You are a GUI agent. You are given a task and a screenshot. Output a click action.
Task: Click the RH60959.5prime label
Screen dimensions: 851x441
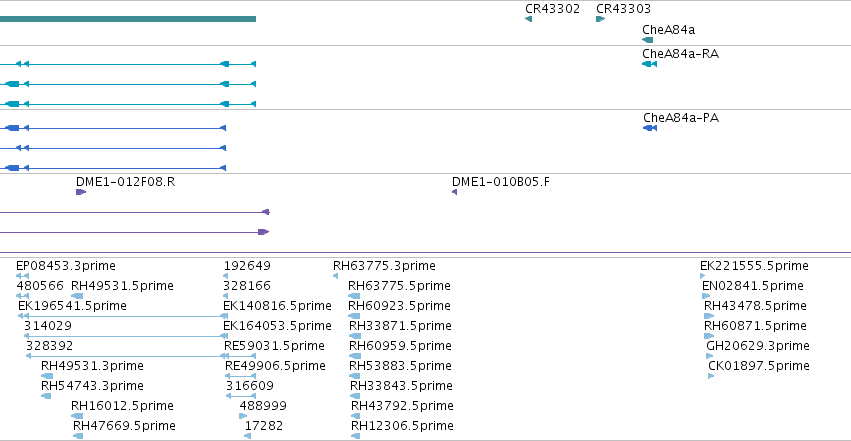coord(401,346)
